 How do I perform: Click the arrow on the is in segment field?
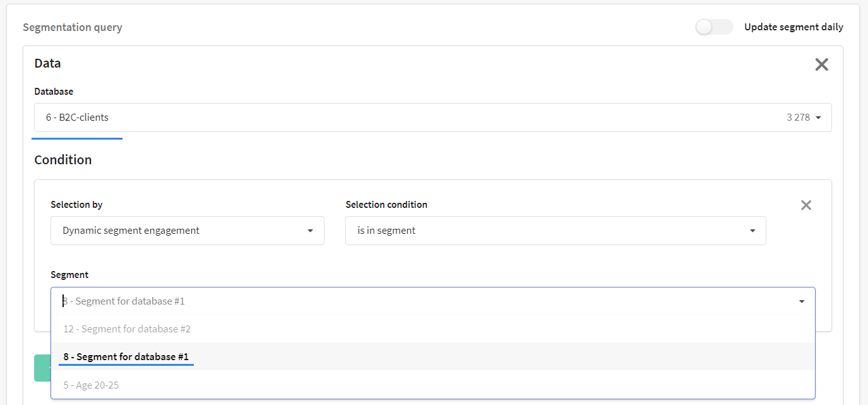click(x=752, y=231)
